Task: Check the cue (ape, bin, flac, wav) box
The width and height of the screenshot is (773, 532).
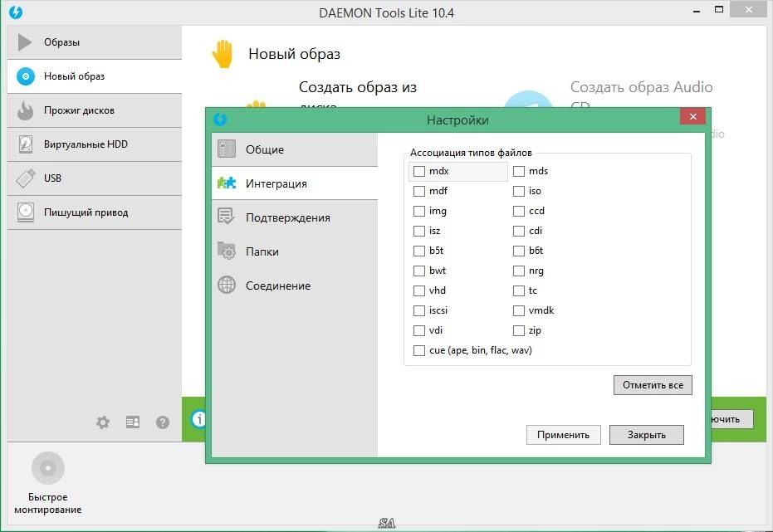Action: click(419, 350)
